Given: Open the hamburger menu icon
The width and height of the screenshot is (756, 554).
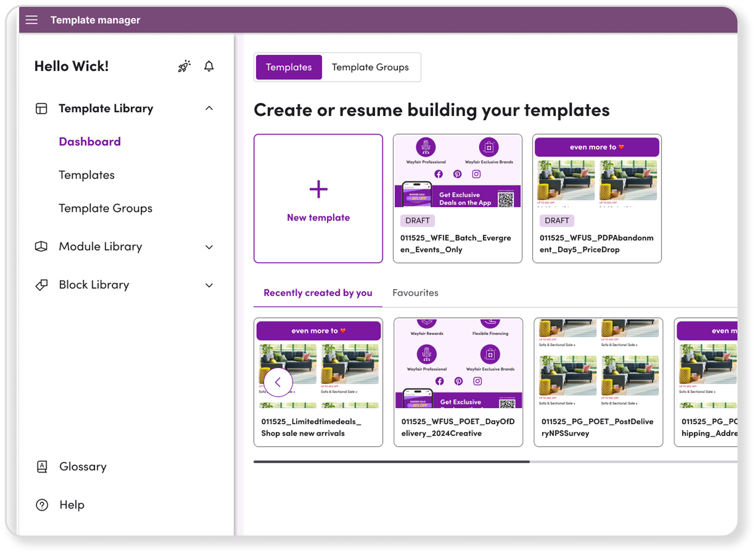Looking at the screenshot, I should click(x=32, y=20).
